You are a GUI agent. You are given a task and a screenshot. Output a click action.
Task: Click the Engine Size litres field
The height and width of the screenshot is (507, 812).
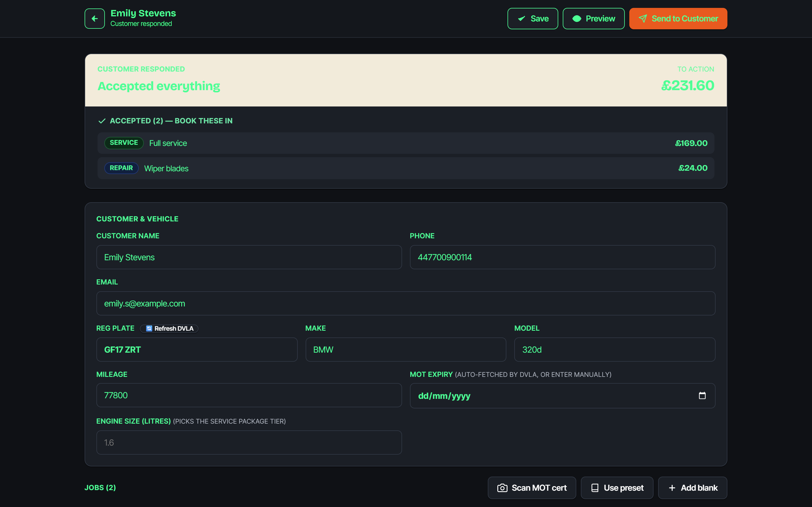point(249,442)
